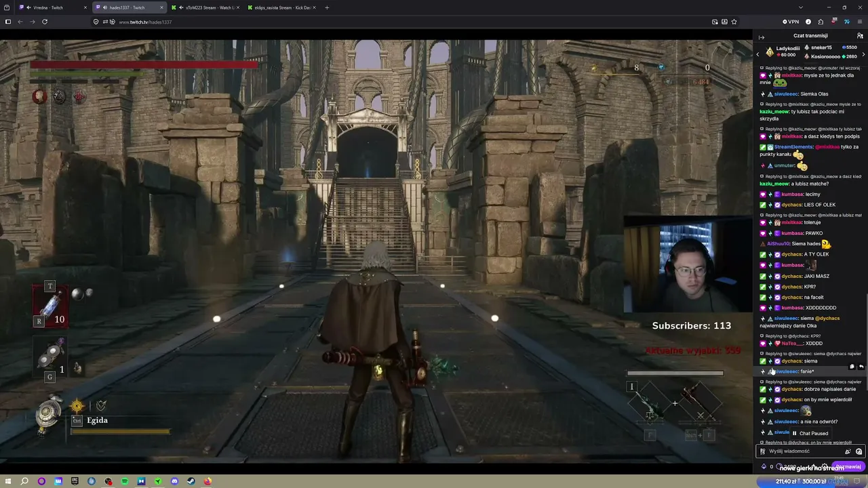Screen dimensions: 868x488
Task: Switch to the eklips_rasista Stream tab
Action: pos(281,7)
